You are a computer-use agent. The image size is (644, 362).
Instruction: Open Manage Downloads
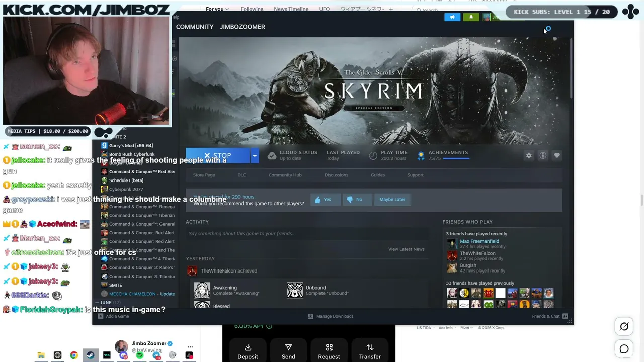[x=331, y=316]
